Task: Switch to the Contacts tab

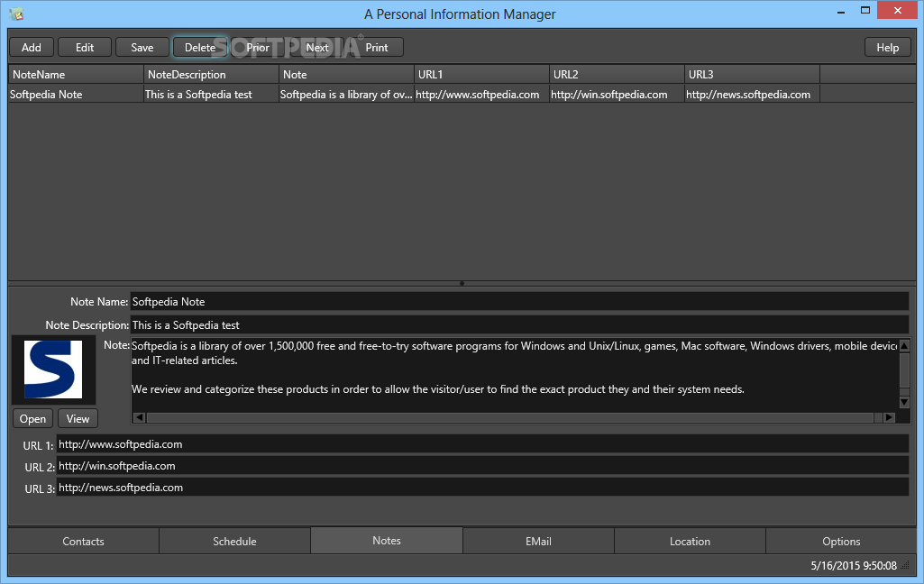Action: pyautogui.click(x=83, y=541)
